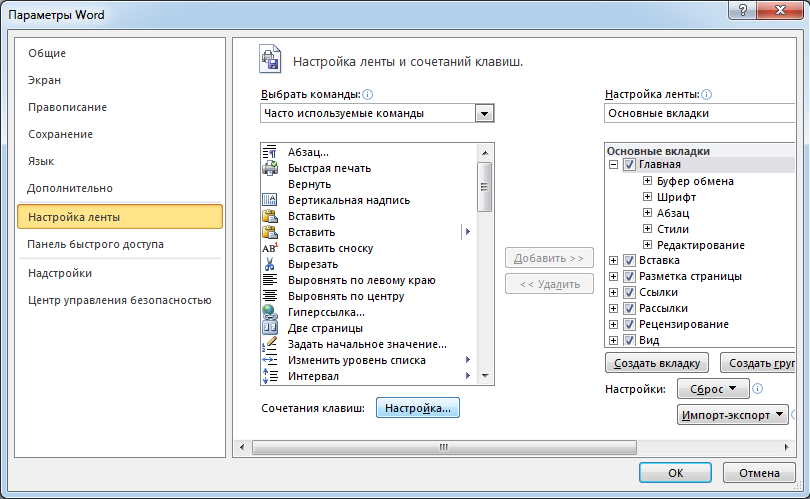Click the Быстрая печать printer icon
Image resolution: width=810 pixels, height=499 pixels.
[270, 168]
